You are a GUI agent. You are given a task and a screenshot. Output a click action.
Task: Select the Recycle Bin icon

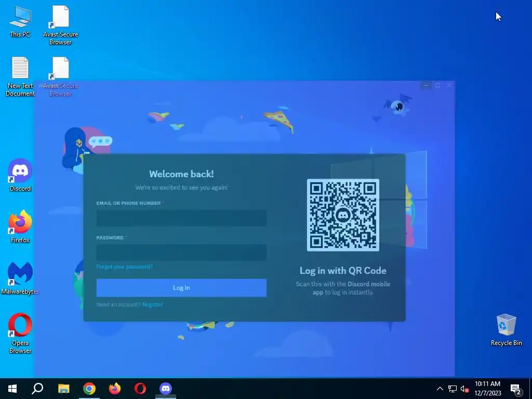click(506, 330)
